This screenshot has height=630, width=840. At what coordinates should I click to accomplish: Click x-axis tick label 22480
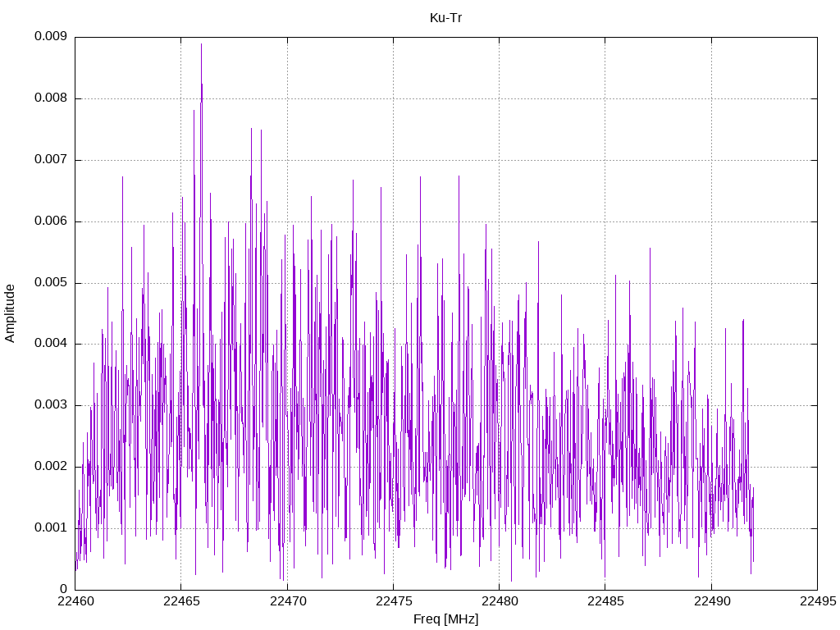pos(500,601)
